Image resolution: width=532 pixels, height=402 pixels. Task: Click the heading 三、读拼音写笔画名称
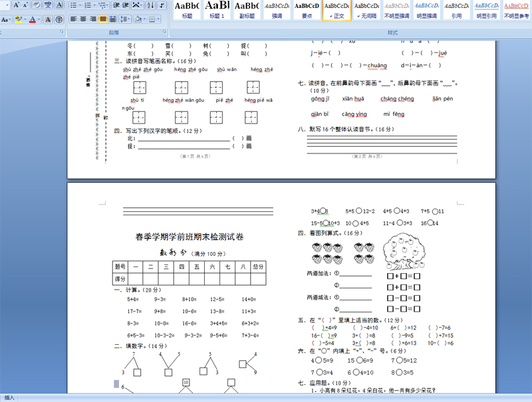pos(156,61)
